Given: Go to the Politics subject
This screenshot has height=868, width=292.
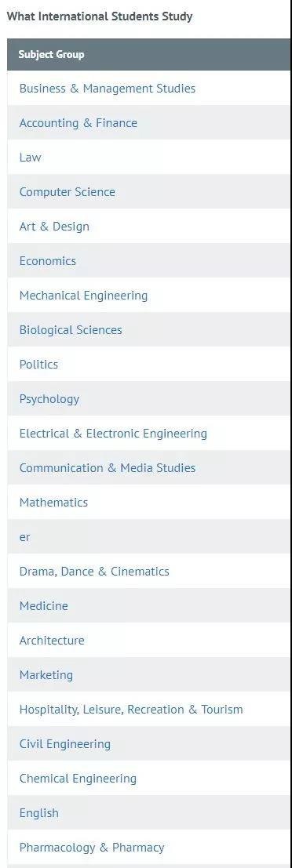Looking at the screenshot, I should pos(38,365).
